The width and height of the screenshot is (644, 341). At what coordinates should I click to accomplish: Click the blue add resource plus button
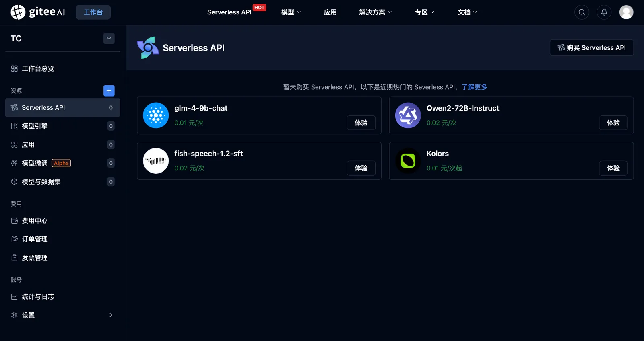click(x=109, y=90)
